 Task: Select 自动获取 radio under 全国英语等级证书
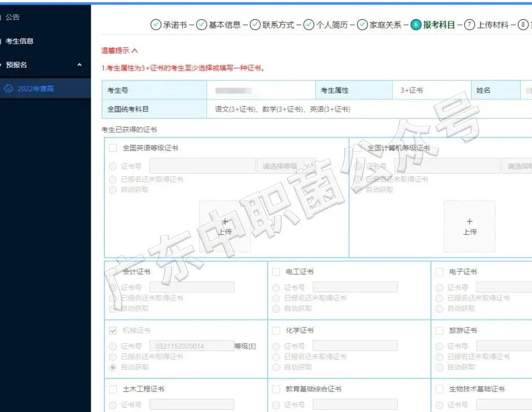coord(113,190)
